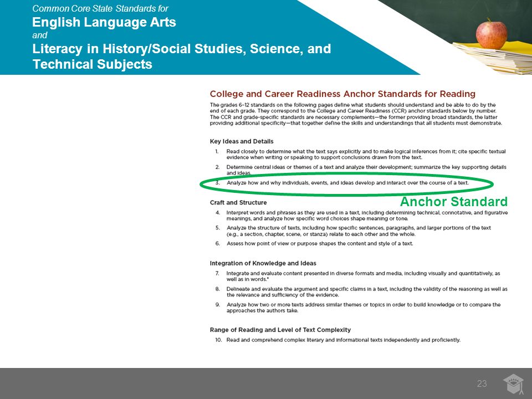
Task: Click 'Literacy in History/Social Studies, Science, and' line
Action: [x=182, y=49]
